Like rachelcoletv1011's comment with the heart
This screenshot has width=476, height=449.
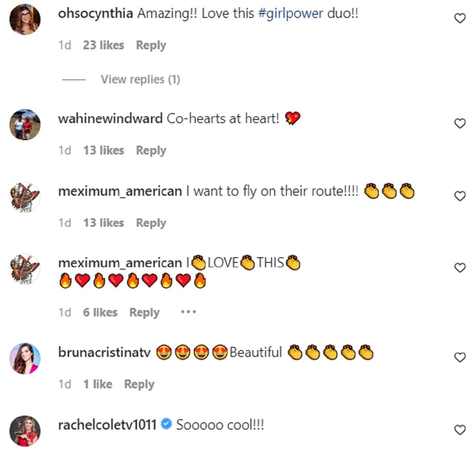tap(460, 430)
